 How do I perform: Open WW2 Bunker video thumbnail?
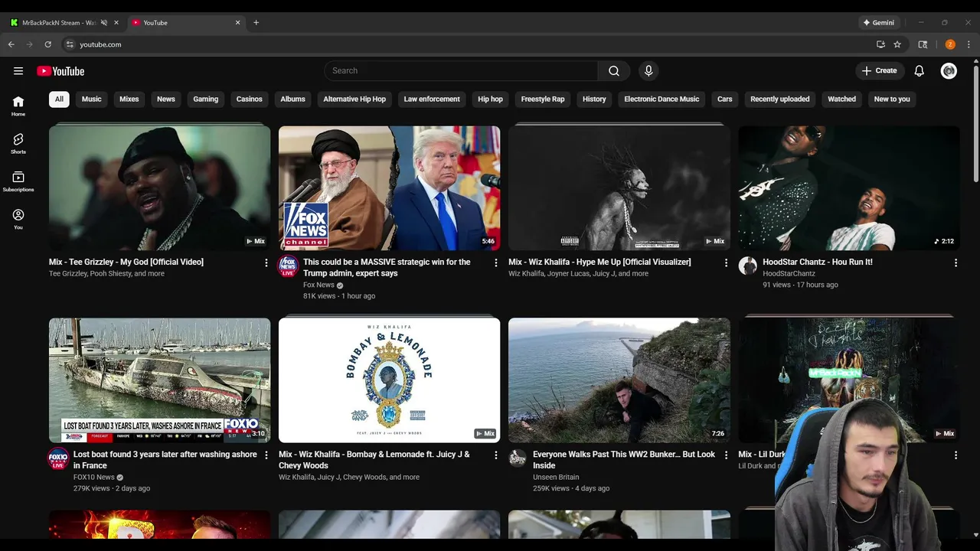pyautogui.click(x=619, y=380)
